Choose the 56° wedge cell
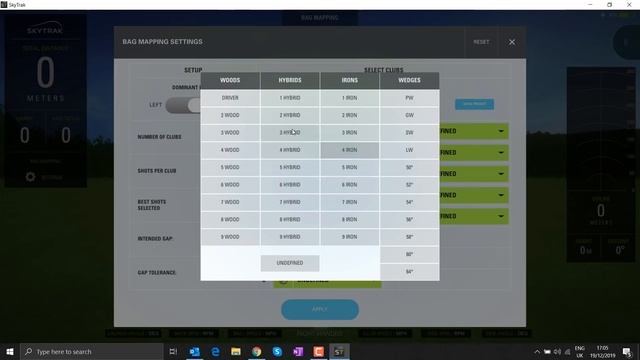Viewport: 640px width, 360px height. point(409,220)
